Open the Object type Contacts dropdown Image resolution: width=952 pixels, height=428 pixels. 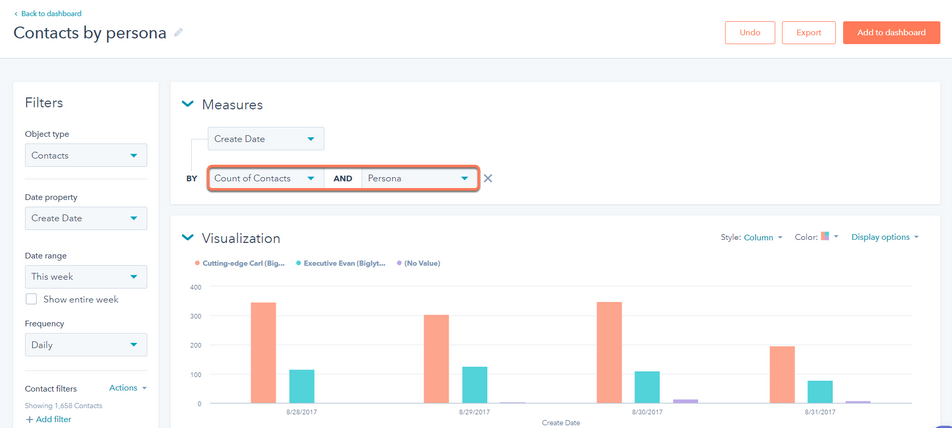(86, 155)
